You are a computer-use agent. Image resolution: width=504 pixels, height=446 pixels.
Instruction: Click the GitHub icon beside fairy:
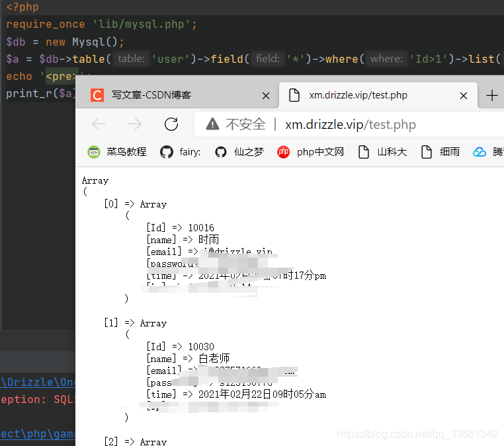click(x=167, y=152)
